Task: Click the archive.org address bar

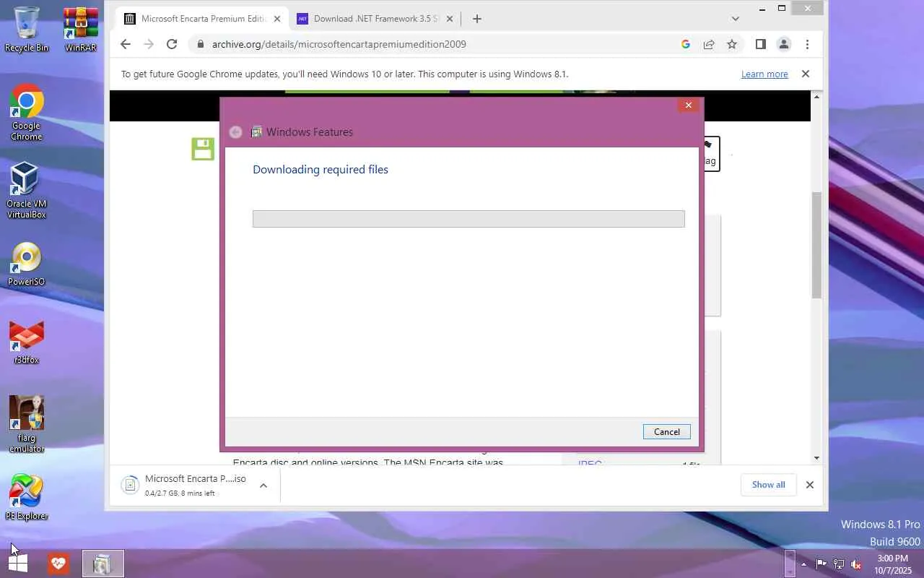Action: click(x=433, y=44)
